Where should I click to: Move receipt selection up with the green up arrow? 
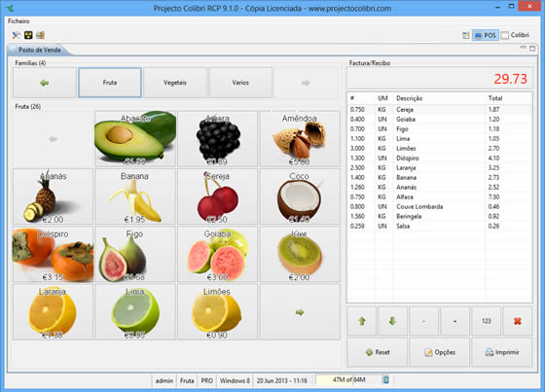pos(361,321)
